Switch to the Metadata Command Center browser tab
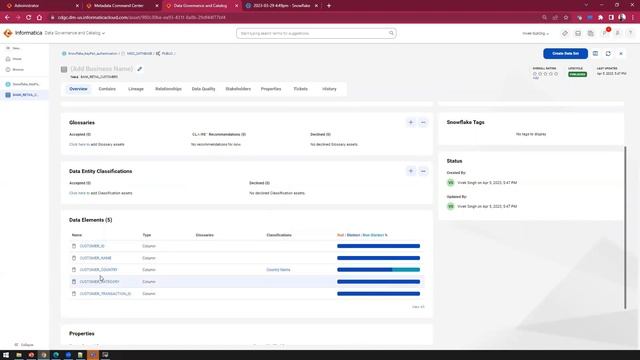Image resolution: width=640 pixels, height=360 pixels. (x=120, y=6)
